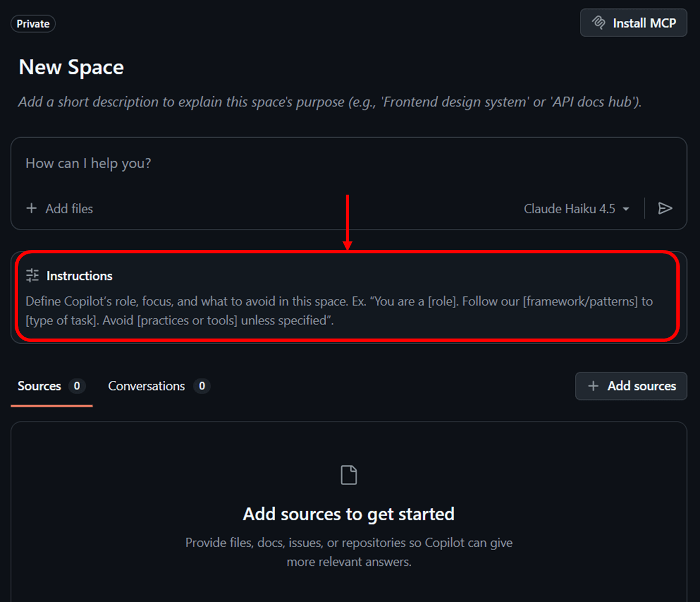The height and width of the screenshot is (602, 700).
Task: Click the space description placeholder text
Action: tap(330, 102)
